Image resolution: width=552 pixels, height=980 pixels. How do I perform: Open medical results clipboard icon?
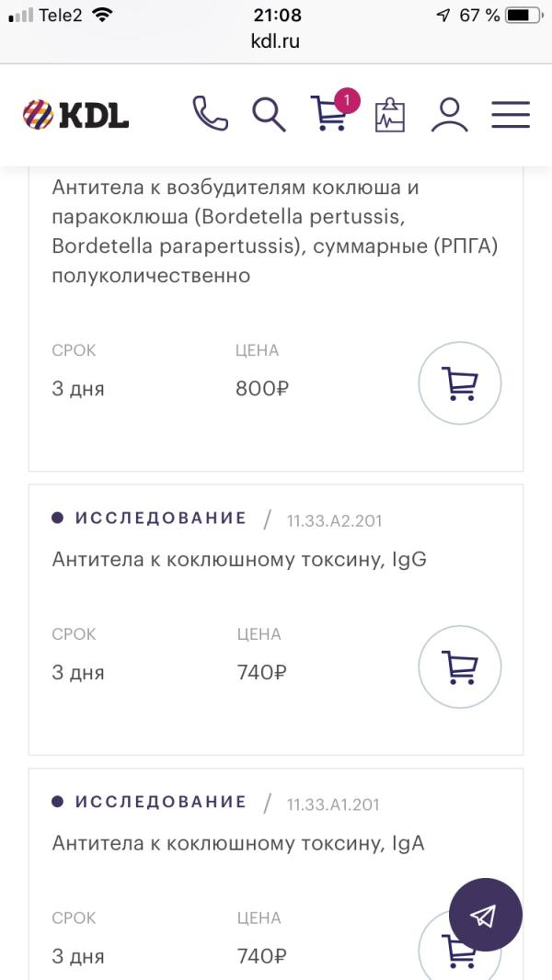click(390, 115)
